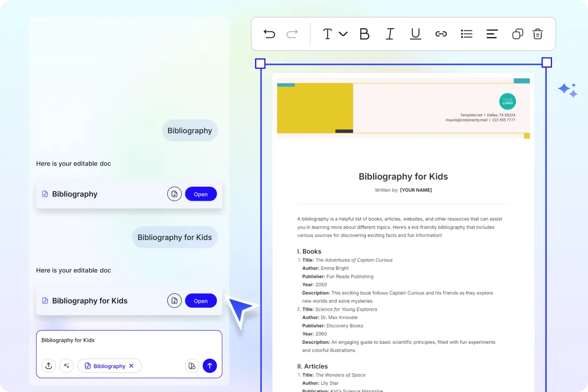The height and width of the screenshot is (392, 588).
Task: Toggle bold formatting
Action: coord(364,34)
